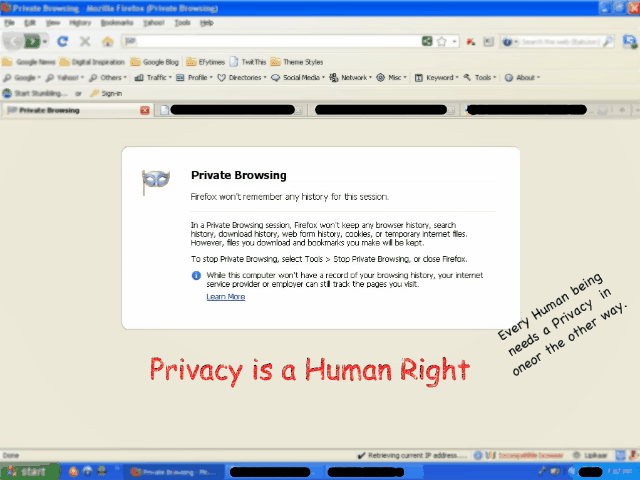The image size is (640, 480).
Task: Click the red incompatible browser status text
Action: tap(531, 456)
